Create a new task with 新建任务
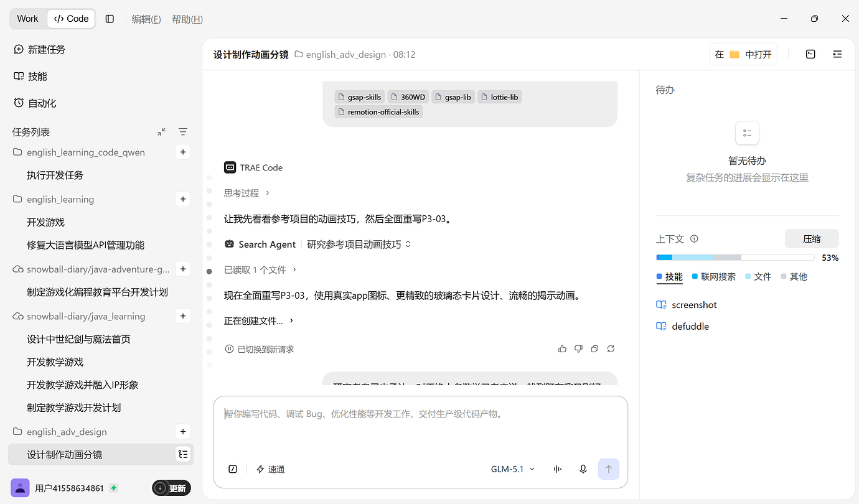Viewport: 859px width, 504px height. click(40, 49)
